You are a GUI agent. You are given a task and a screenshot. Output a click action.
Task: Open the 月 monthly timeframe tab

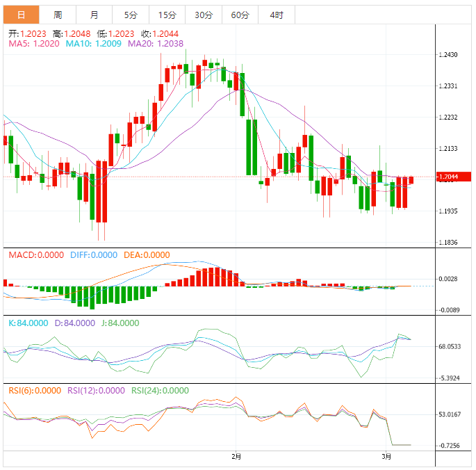(94, 15)
